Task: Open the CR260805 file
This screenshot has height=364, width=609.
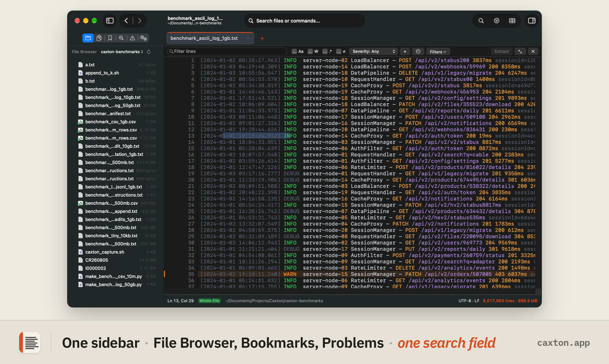Action: pyautogui.click(x=117, y=260)
